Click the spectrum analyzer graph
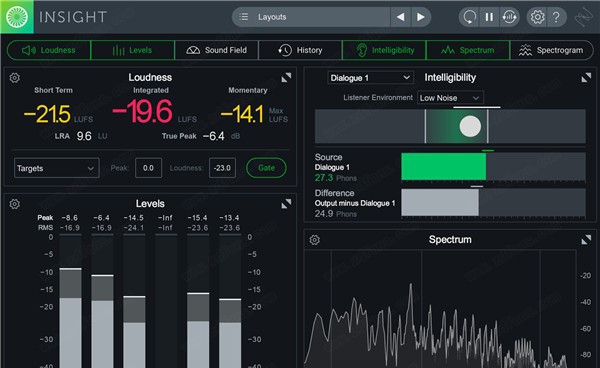The height and width of the screenshot is (368, 600). click(440, 309)
